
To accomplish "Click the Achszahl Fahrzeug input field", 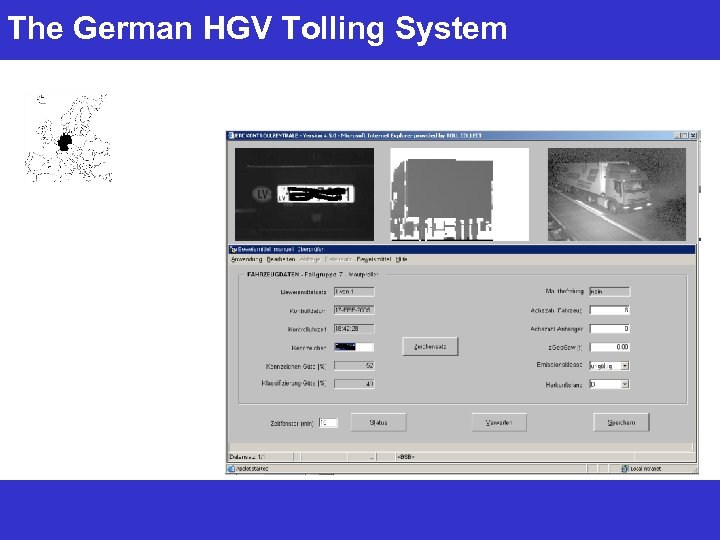I will (609, 310).
